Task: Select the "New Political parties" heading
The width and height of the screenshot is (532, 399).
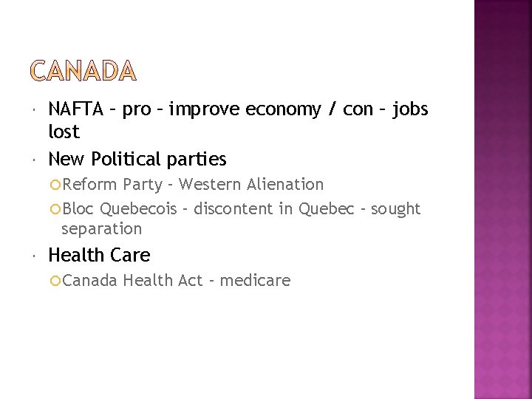Action: point(137,159)
